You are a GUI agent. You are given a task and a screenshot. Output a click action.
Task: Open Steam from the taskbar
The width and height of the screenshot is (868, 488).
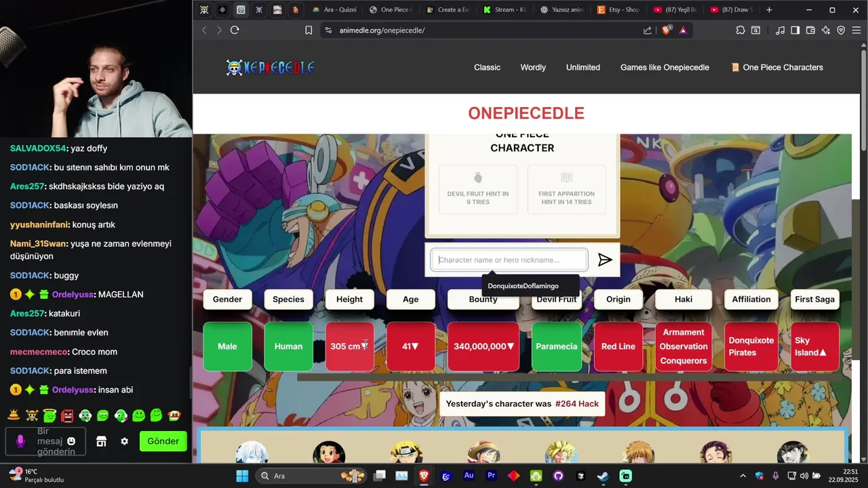[x=603, y=476]
